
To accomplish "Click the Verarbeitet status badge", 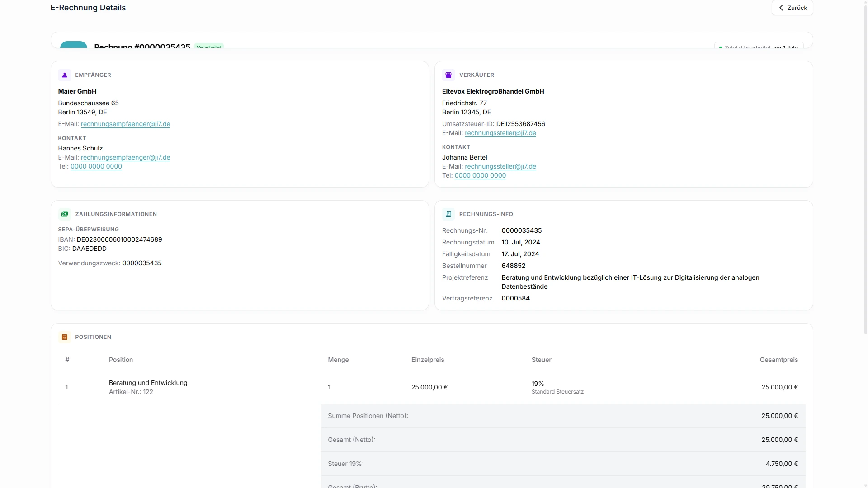I will [209, 47].
